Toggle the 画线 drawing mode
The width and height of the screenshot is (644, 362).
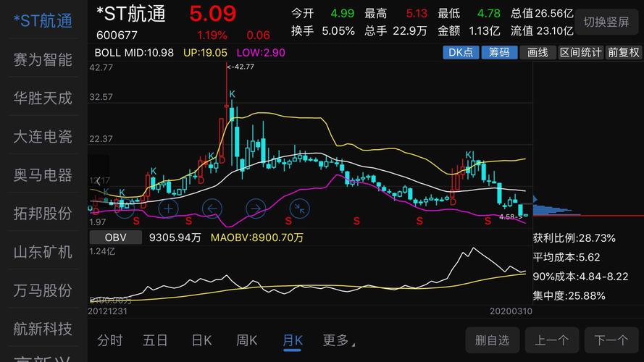538,53
